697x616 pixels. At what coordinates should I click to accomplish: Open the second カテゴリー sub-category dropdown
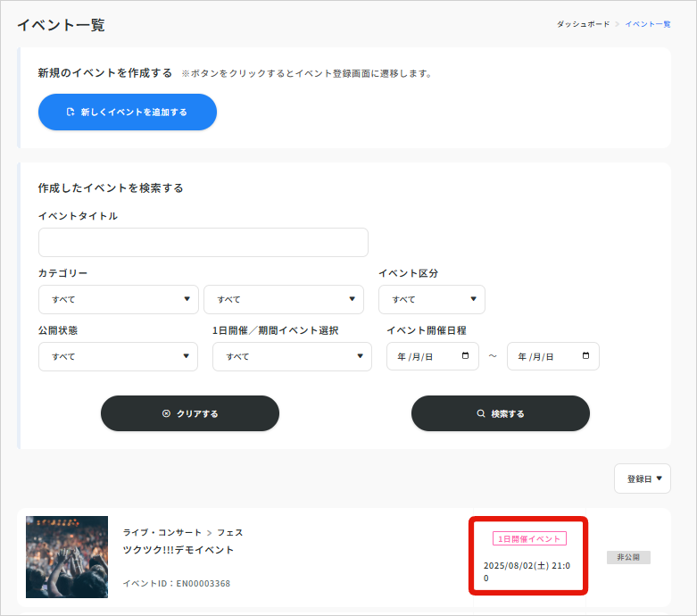coord(283,300)
